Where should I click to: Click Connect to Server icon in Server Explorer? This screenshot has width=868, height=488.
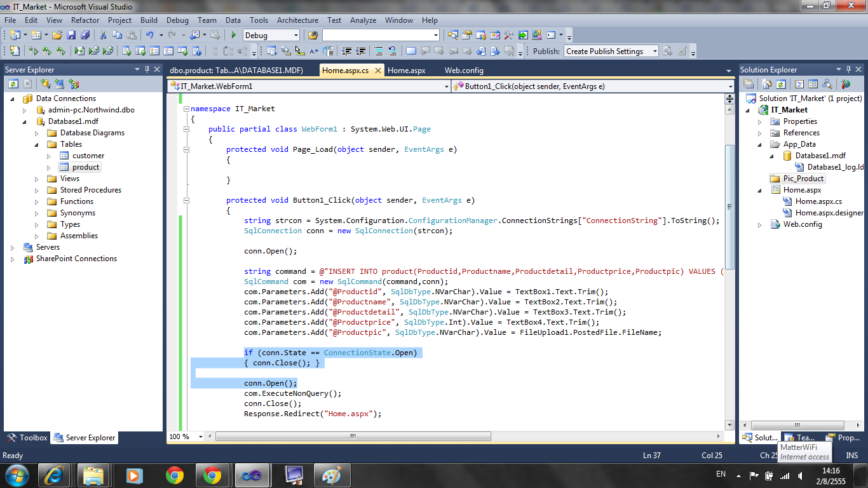pos(59,83)
